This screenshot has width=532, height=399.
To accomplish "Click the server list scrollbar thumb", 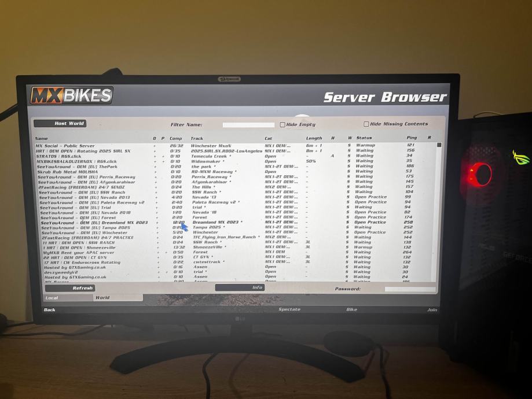I will tap(439, 145).
